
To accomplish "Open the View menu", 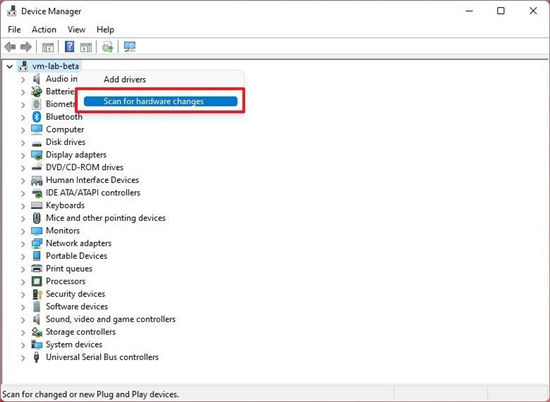I will [76, 29].
